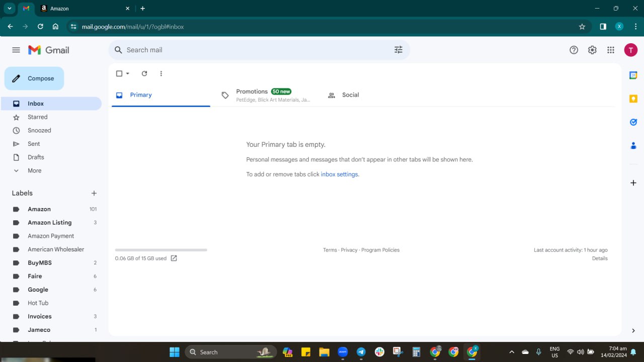The width and height of the screenshot is (644, 362).
Task: Focus the Search mail field
Action: click(x=257, y=50)
